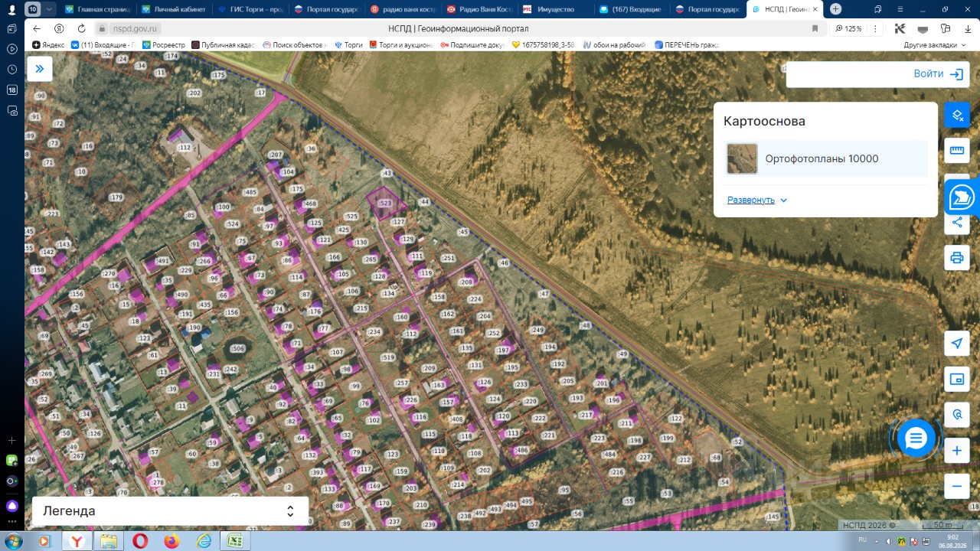The image size is (980, 551).
Task: Click the layers clear icon at top right
Action: point(956,115)
